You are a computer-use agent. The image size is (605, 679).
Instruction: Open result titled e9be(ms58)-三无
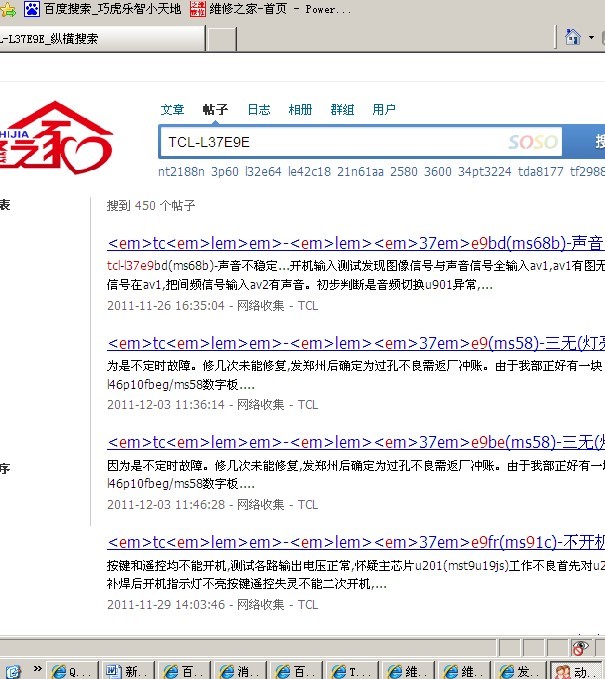point(356,443)
